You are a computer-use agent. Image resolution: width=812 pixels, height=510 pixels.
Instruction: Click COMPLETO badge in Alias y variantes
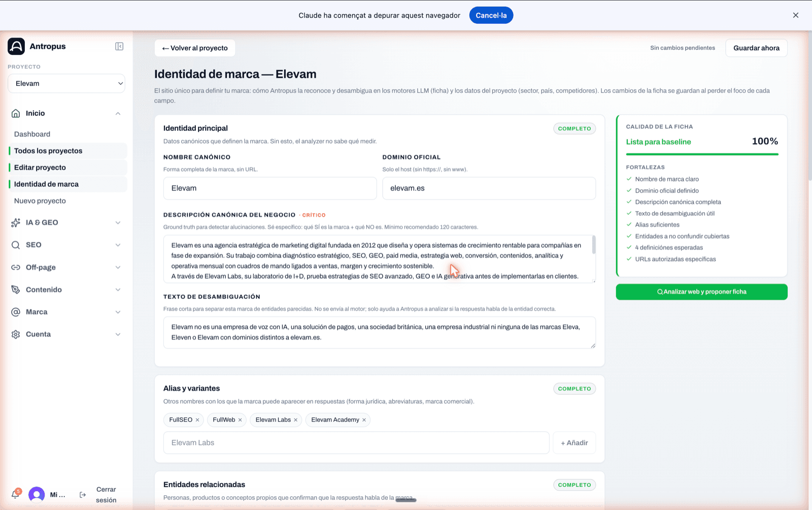tap(574, 389)
